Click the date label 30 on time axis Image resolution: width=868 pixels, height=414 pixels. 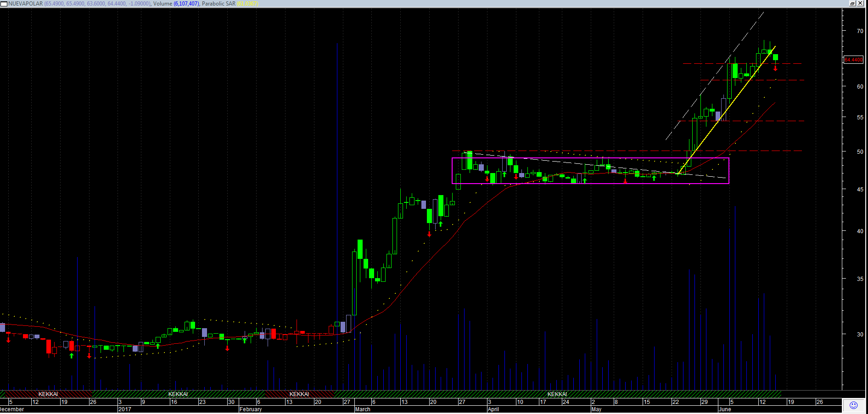231,402
